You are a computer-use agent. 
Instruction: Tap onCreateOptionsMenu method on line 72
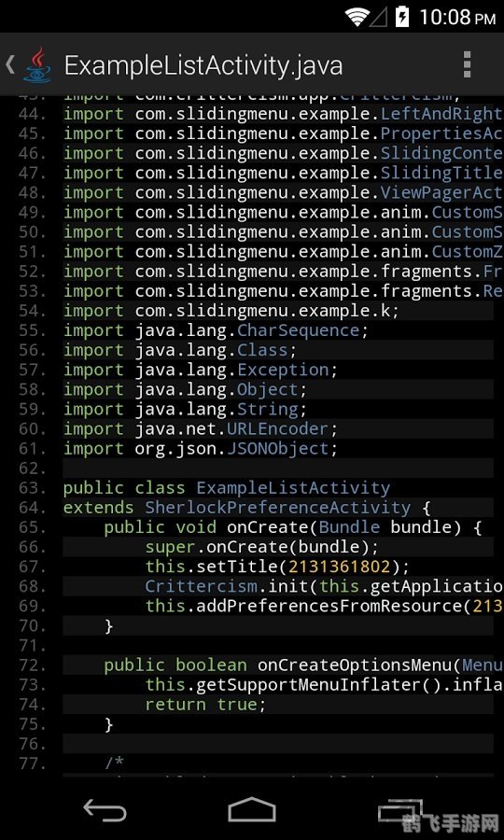pyautogui.click(x=355, y=665)
